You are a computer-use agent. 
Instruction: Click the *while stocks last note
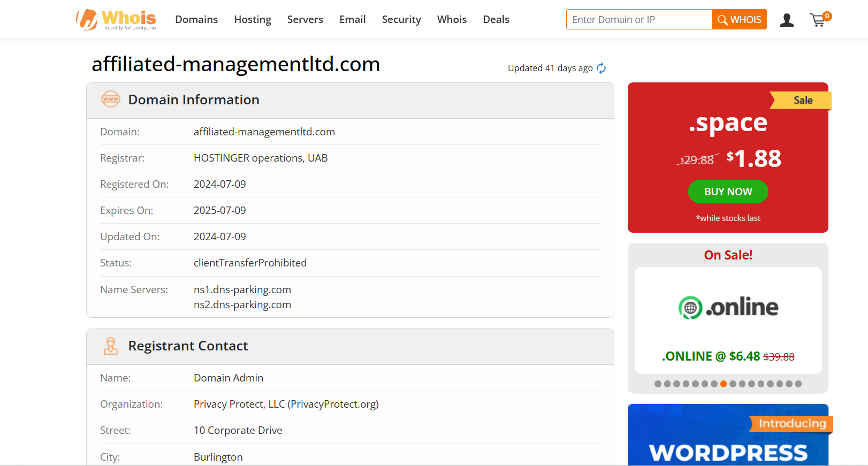(728, 218)
